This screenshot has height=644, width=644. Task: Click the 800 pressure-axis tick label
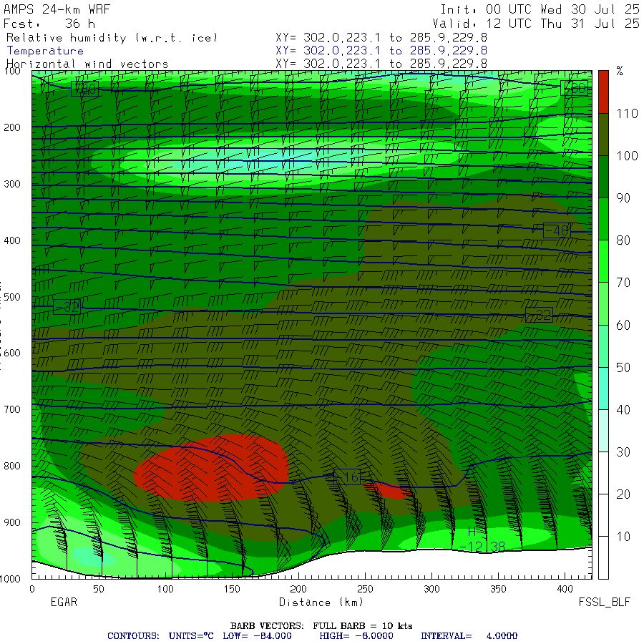click(12, 466)
